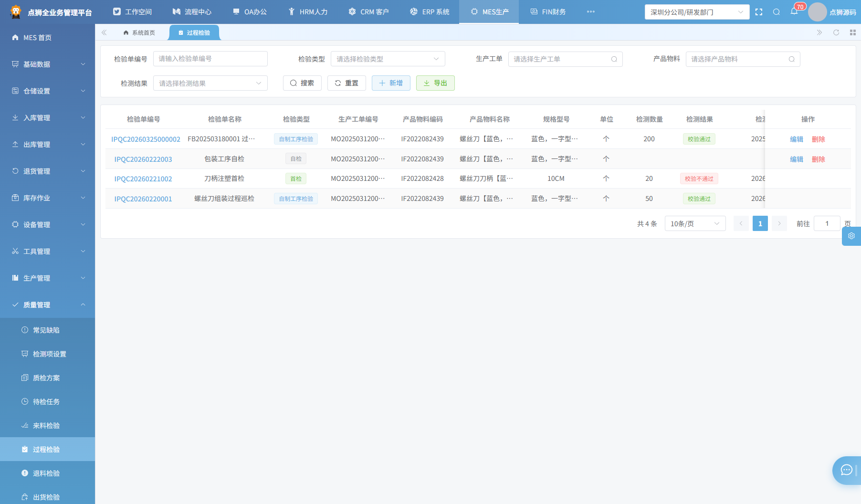Open the global search magnifier icon
Screen dimensions: 861x504
[x=777, y=12]
